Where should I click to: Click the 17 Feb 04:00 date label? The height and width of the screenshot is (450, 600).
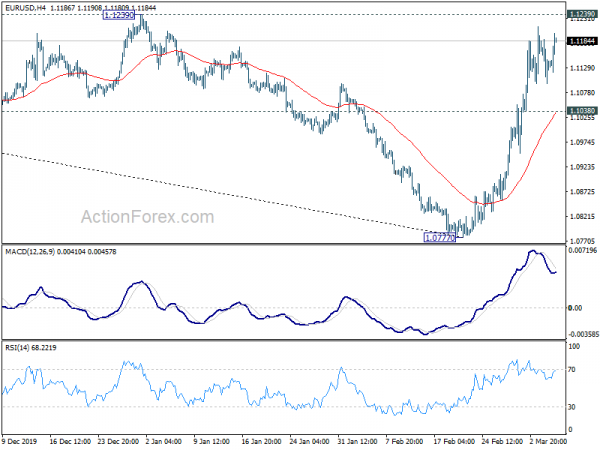coord(454,441)
